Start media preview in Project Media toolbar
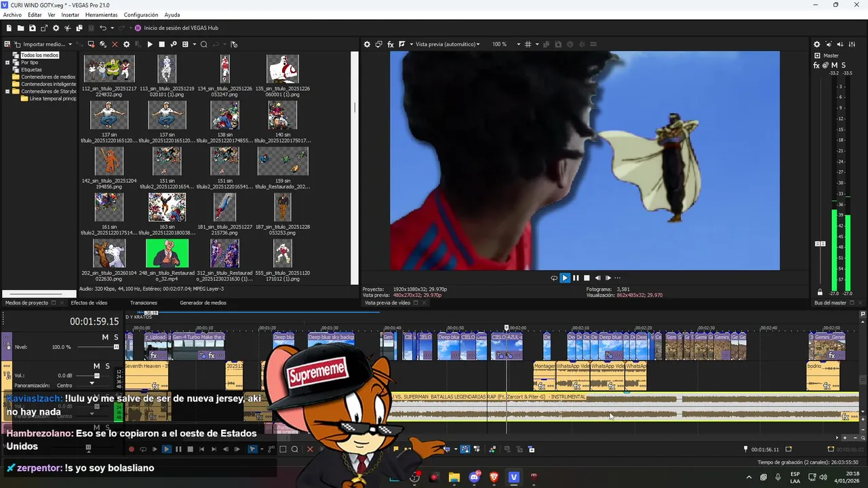Image resolution: width=868 pixels, height=488 pixels. (150, 44)
